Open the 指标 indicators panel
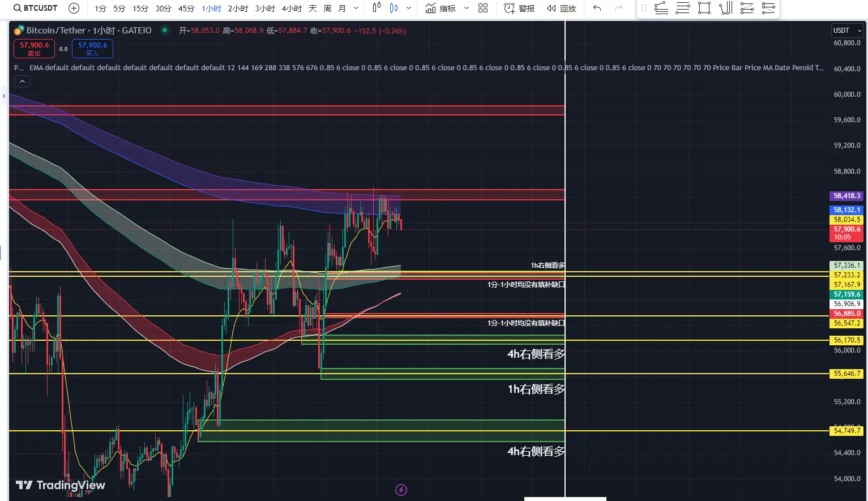868x501 pixels. (x=441, y=8)
